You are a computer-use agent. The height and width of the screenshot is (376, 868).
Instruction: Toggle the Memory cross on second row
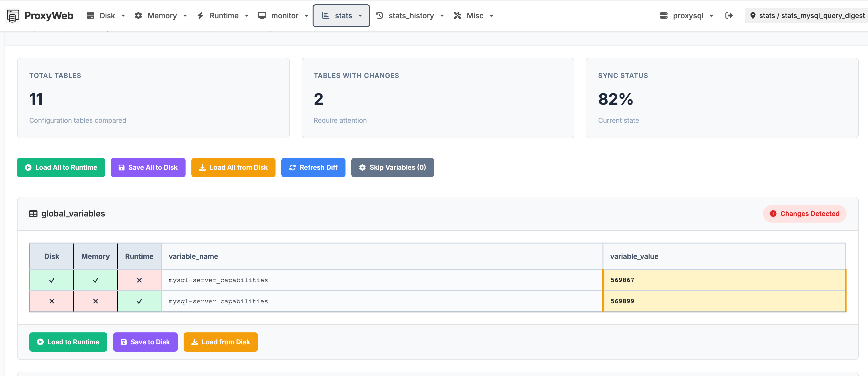point(95,301)
